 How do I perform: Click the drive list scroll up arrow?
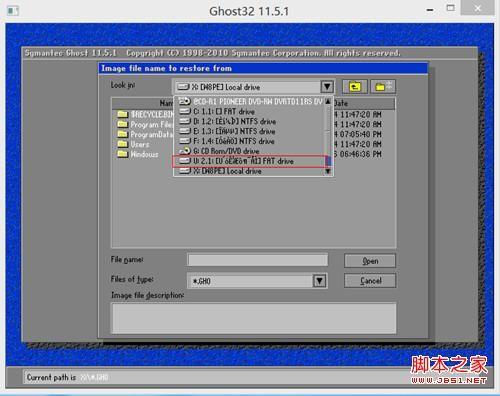pyautogui.click(x=328, y=101)
